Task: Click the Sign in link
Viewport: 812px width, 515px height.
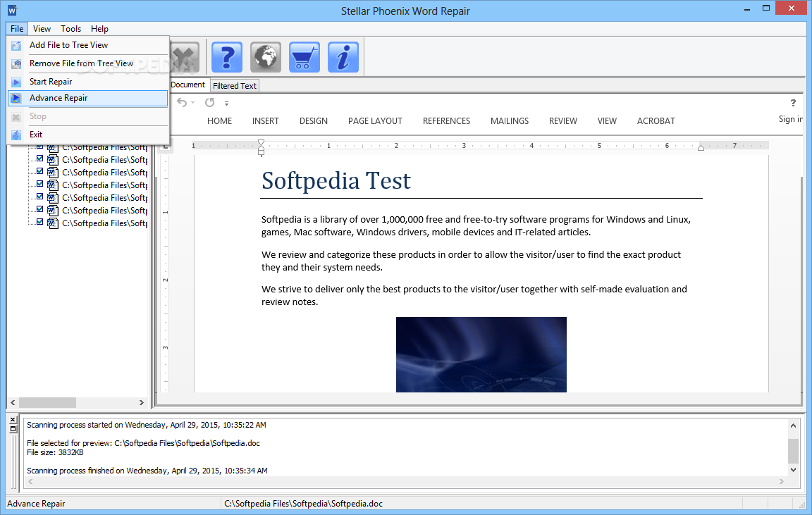Action: (790, 119)
